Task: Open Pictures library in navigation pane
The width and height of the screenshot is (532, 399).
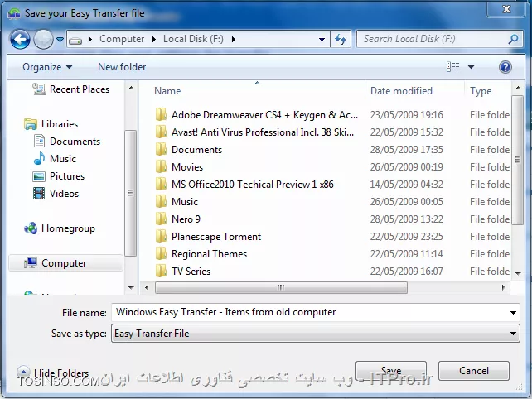Action: pos(59,176)
